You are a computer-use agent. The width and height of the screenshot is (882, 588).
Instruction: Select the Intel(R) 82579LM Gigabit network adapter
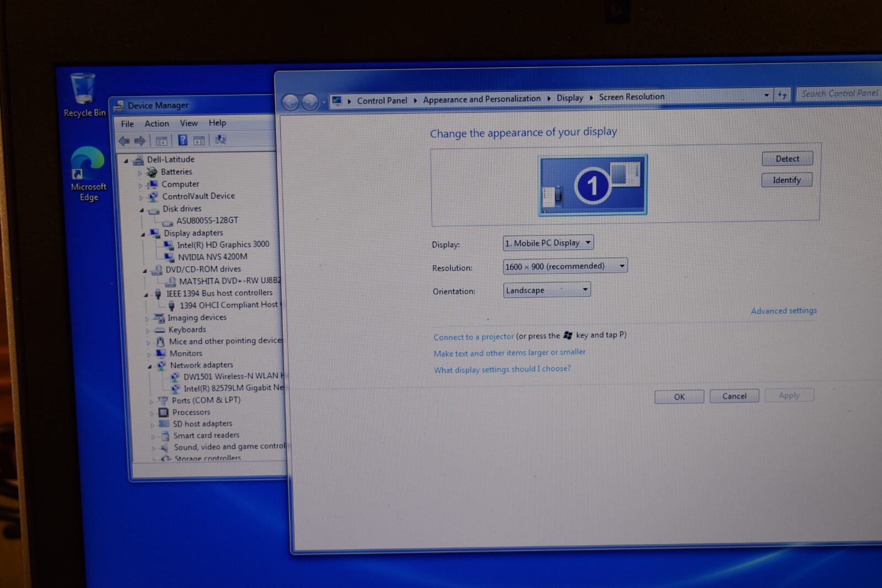click(234, 388)
